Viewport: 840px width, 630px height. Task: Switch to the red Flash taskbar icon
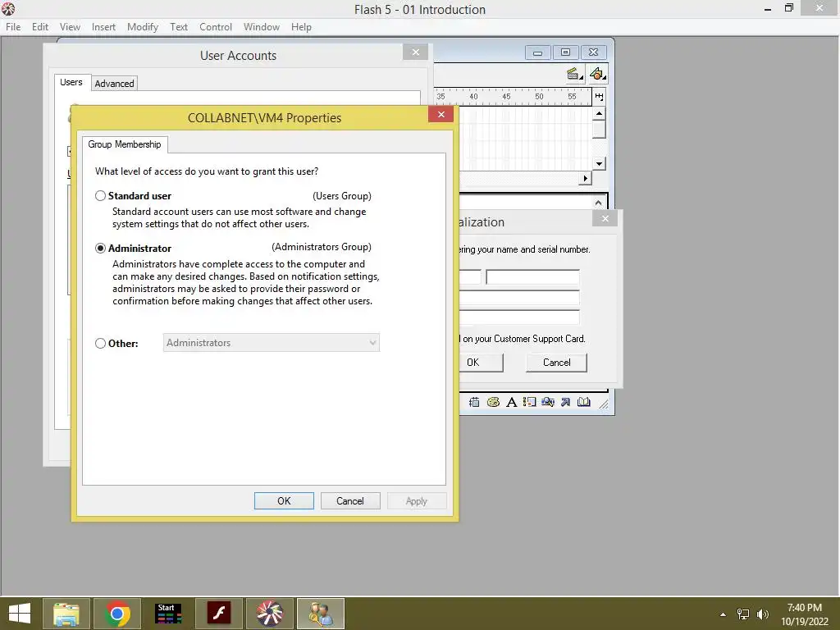[x=218, y=614]
